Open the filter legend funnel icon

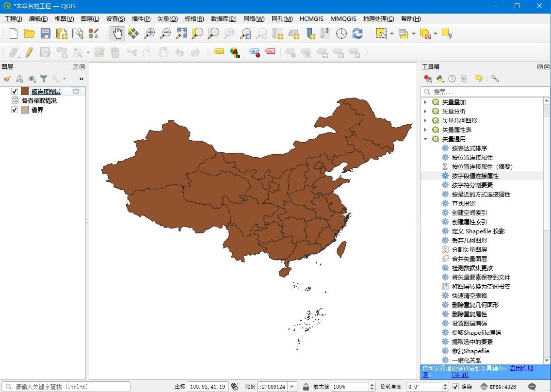[44, 79]
